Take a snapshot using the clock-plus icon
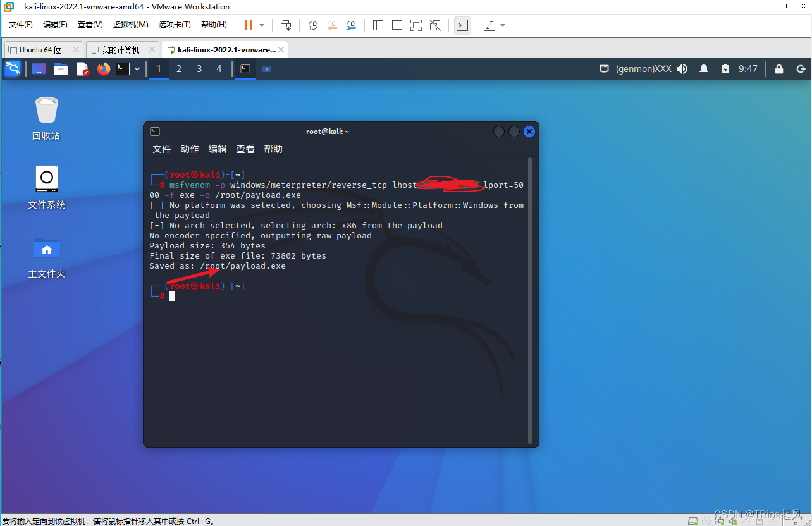812x526 pixels. tap(312, 25)
